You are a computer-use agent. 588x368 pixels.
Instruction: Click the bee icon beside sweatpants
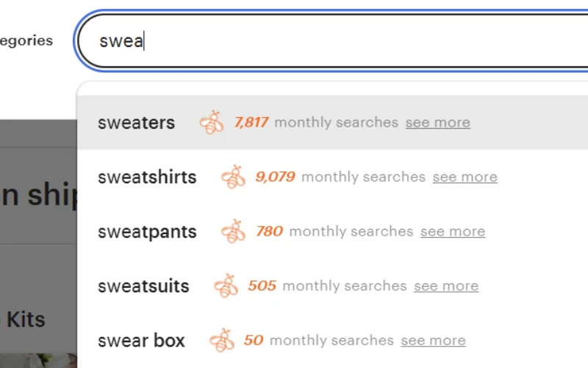pyautogui.click(x=234, y=231)
